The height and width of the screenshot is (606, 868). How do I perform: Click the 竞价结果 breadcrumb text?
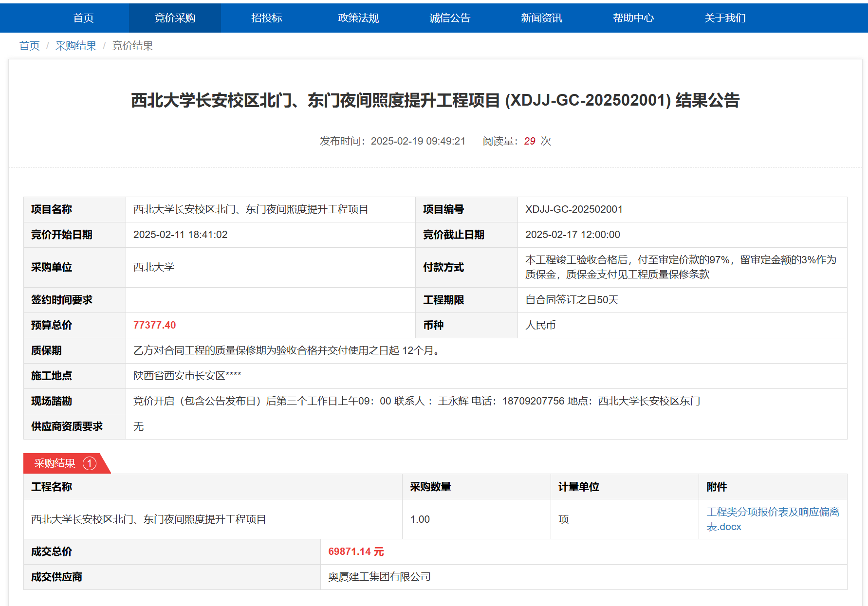click(x=132, y=46)
